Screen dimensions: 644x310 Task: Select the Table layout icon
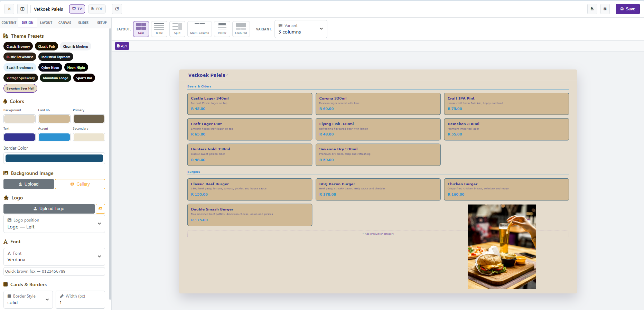pyautogui.click(x=159, y=29)
